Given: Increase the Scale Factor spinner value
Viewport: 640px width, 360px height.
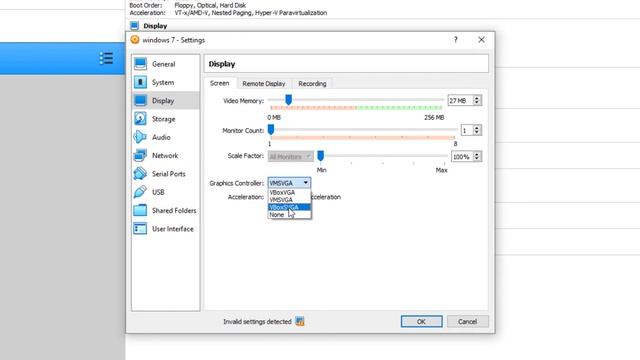Looking at the screenshot, I should click(477, 154).
